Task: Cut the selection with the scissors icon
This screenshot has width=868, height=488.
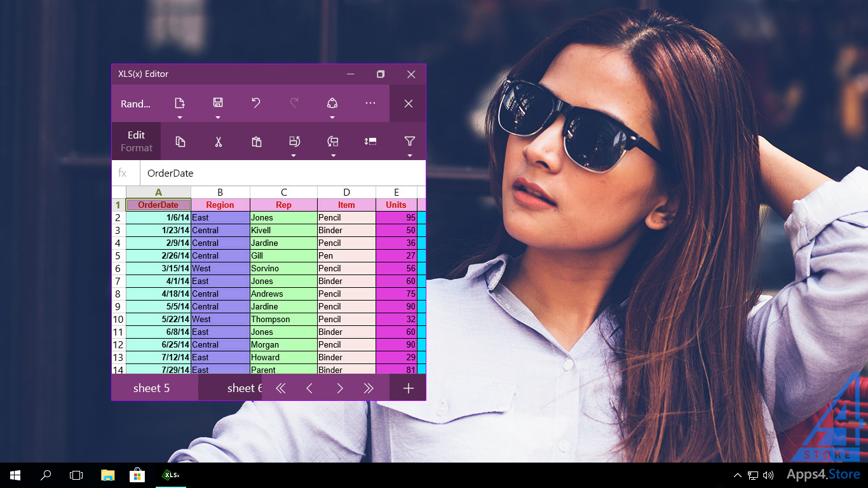Action: pos(218,142)
